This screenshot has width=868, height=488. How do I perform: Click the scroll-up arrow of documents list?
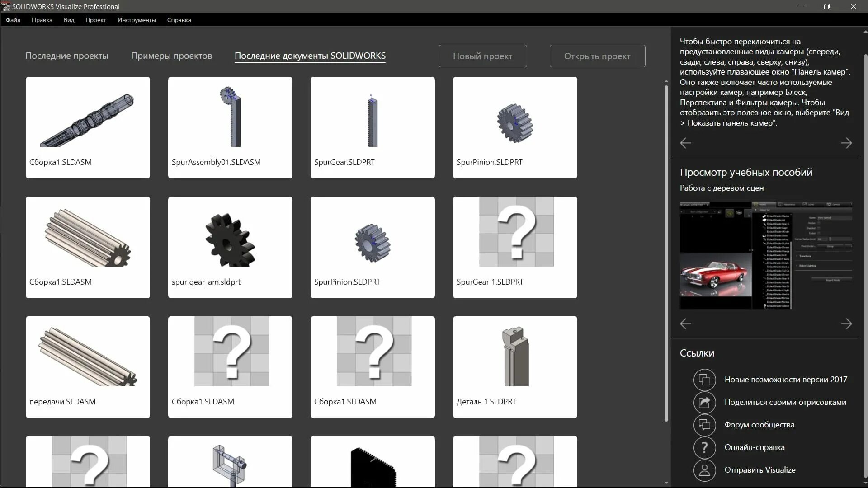666,81
